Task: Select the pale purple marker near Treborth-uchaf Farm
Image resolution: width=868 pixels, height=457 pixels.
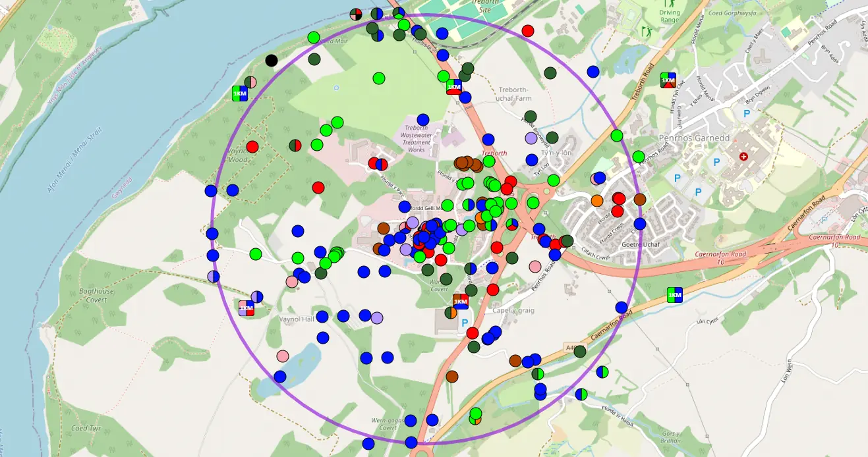Action: point(532,138)
